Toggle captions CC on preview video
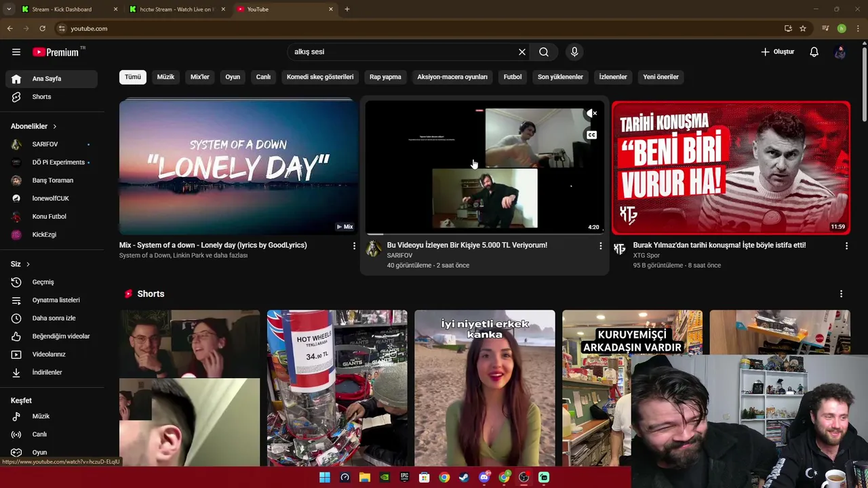The width and height of the screenshot is (868, 488). click(x=592, y=135)
